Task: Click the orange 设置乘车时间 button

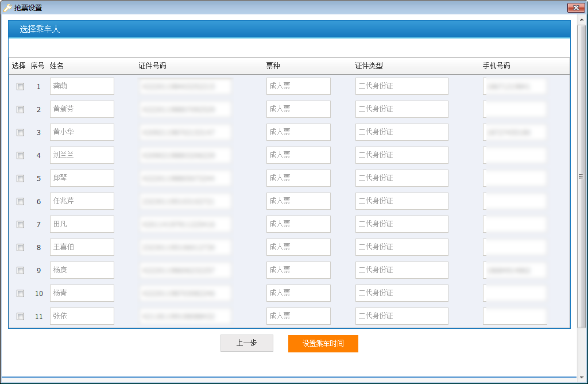Action: [x=323, y=343]
